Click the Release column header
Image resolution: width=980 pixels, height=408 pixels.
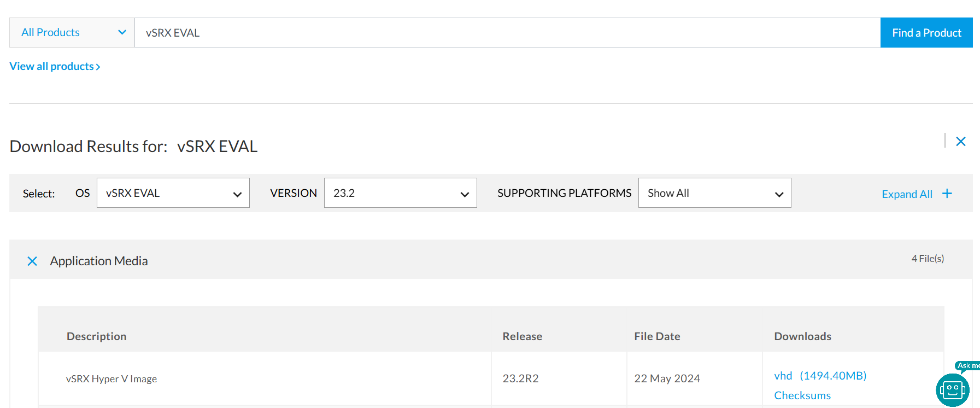(x=523, y=336)
